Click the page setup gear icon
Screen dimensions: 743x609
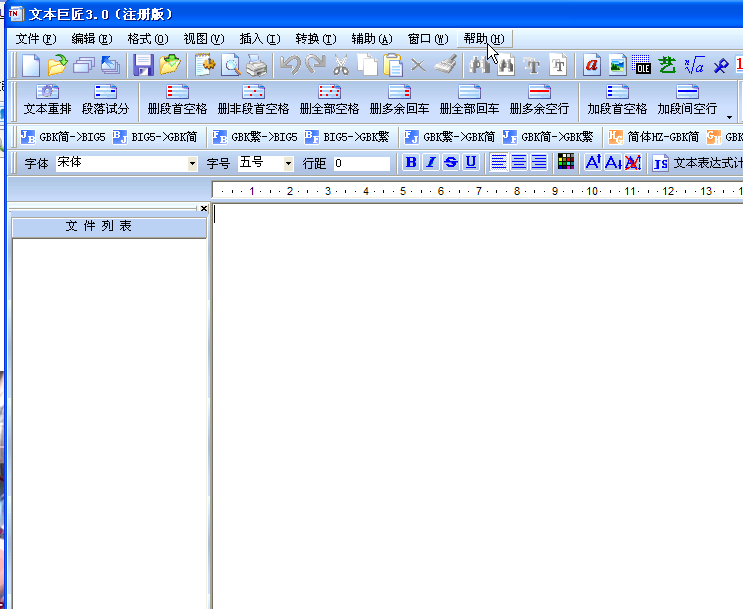(205, 65)
